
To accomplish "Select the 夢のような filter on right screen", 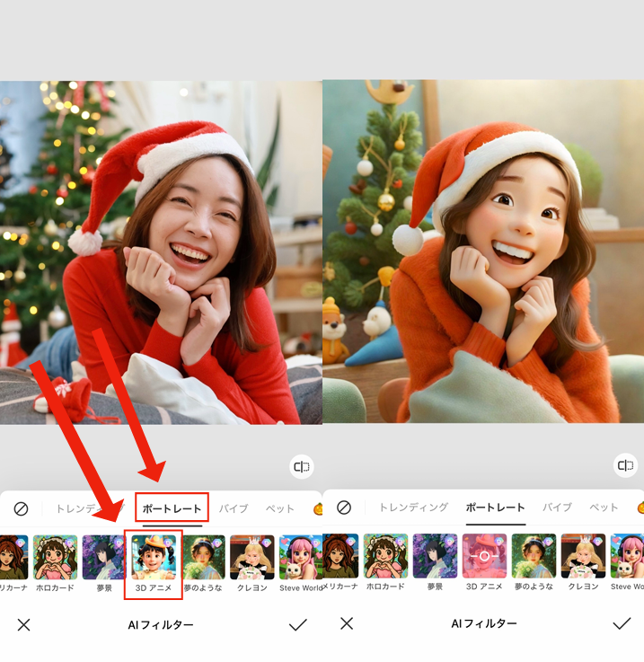I will 534,556.
